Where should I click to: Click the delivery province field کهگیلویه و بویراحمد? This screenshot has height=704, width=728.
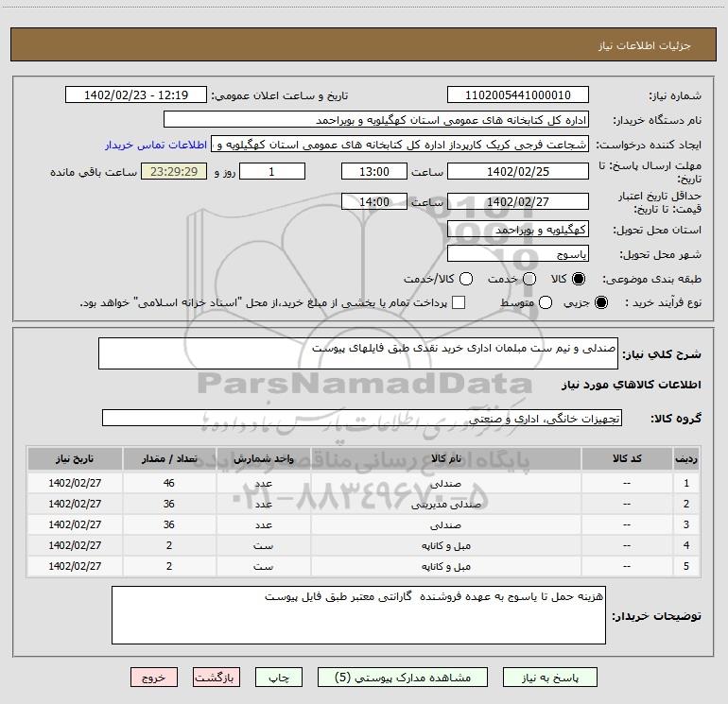(x=518, y=230)
